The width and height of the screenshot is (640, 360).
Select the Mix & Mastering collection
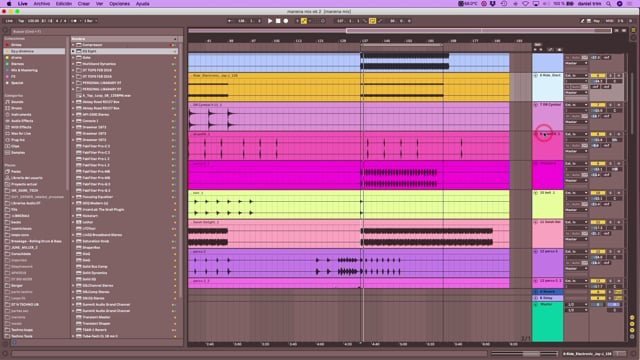pyautogui.click(x=34, y=70)
